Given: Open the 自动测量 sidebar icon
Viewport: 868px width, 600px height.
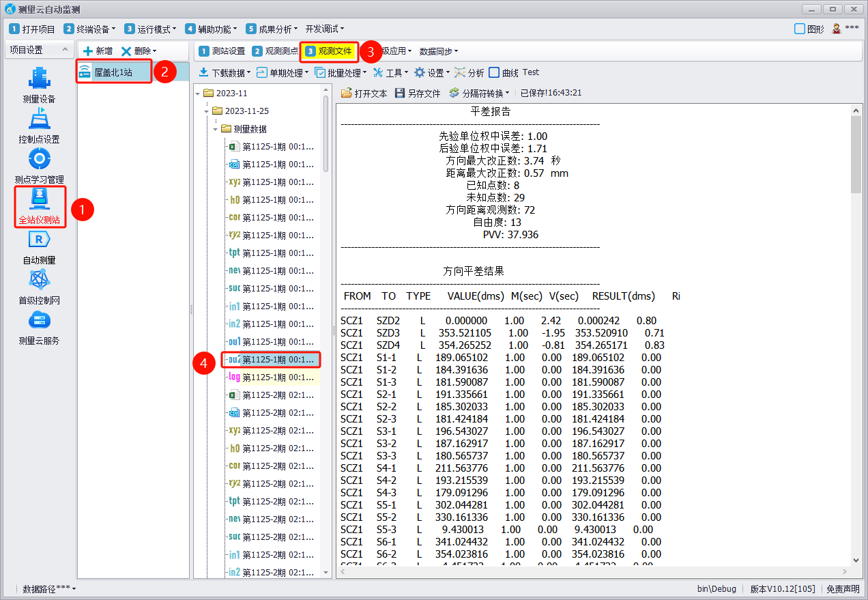Looking at the screenshot, I should pyautogui.click(x=39, y=240).
